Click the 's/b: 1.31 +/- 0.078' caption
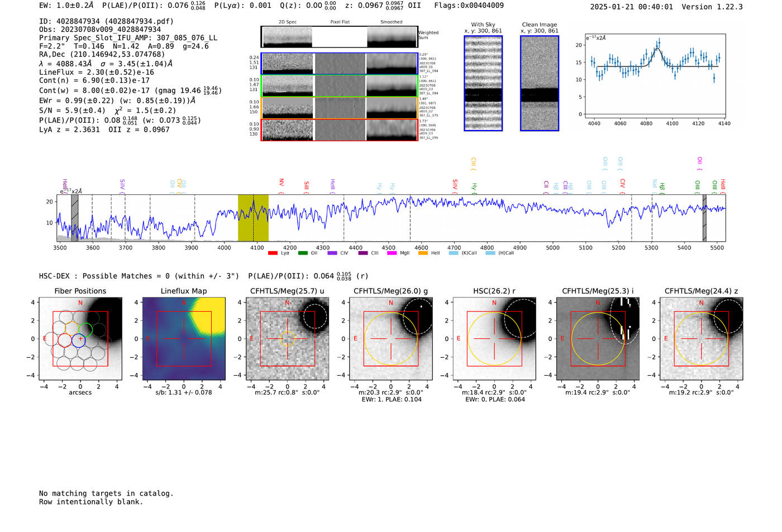 pos(184,392)
